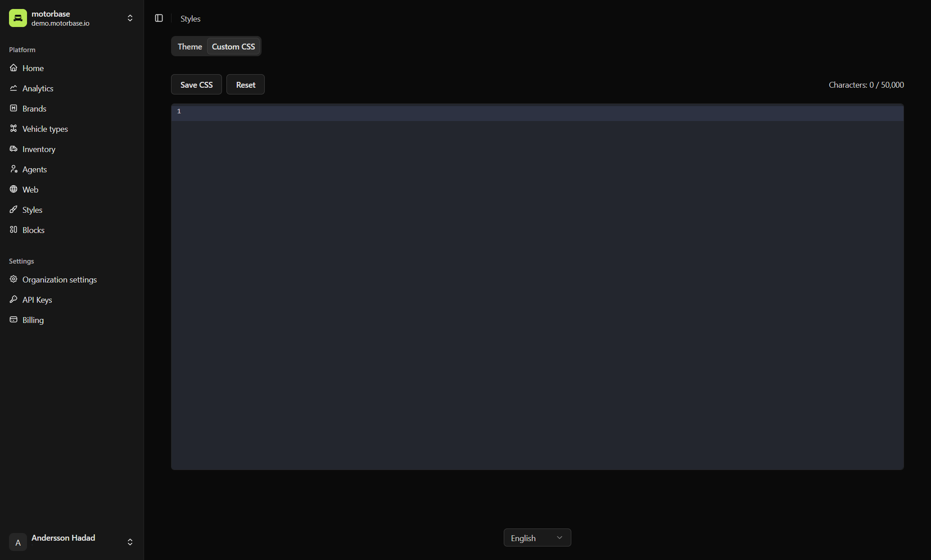931x560 pixels.
Task: Click the Save CSS button
Action: click(x=196, y=85)
